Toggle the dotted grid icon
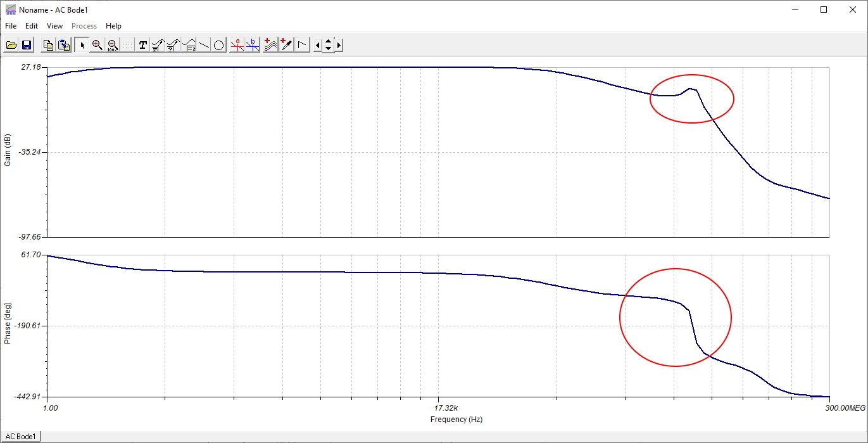Viewport: 868px width, 443px height. (127, 45)
